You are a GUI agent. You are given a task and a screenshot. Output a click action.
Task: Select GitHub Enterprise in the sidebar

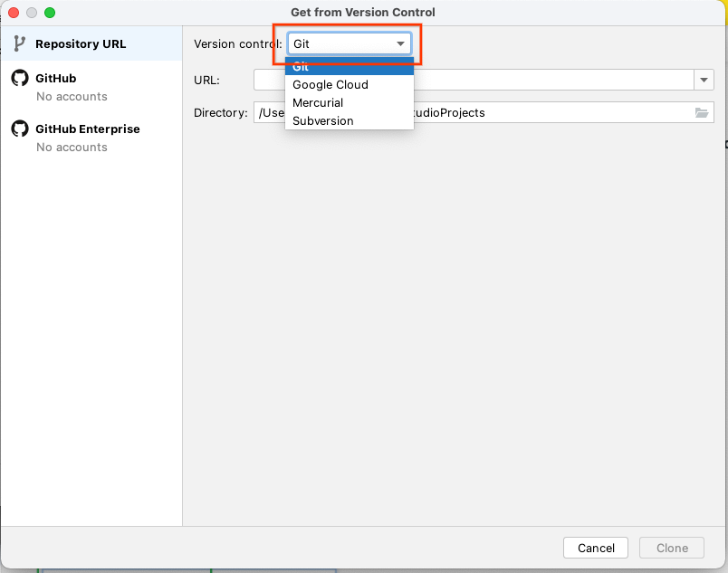click(86, 129)
